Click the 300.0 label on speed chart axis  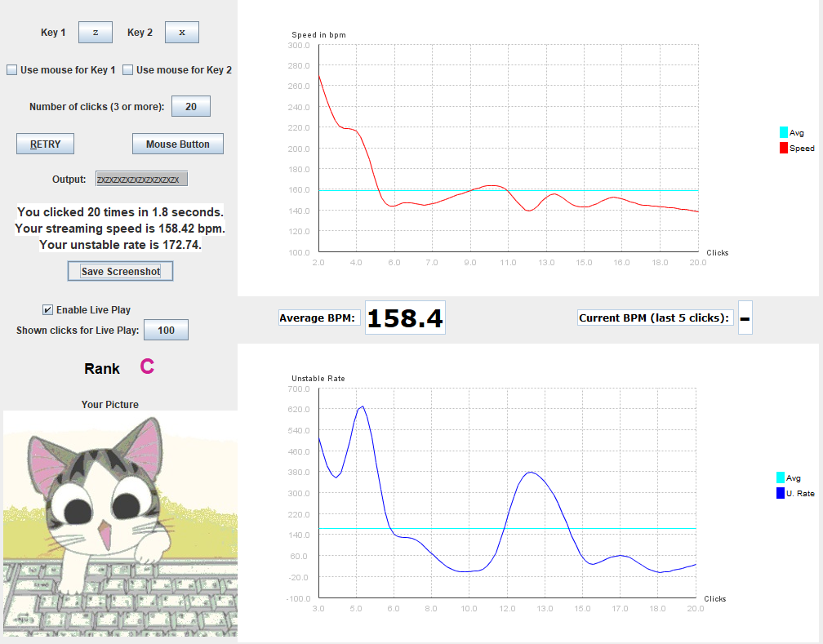[x=299, y=45]
